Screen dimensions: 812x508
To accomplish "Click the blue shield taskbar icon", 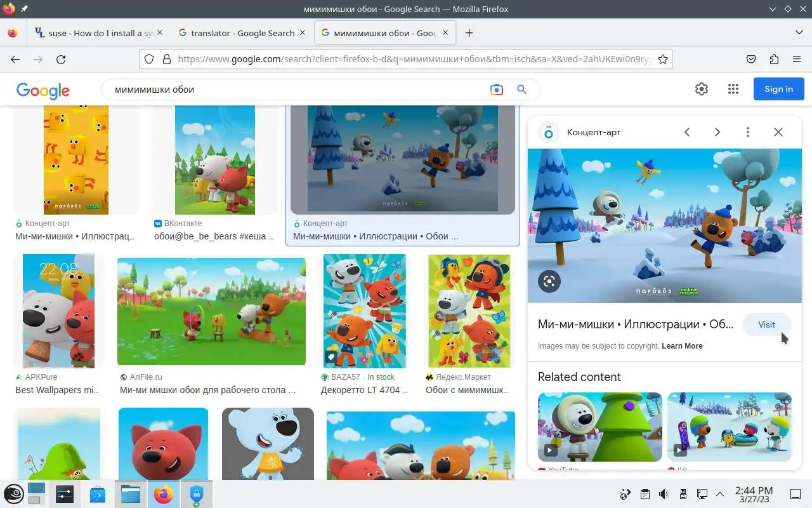I will [x=196, y=494].
